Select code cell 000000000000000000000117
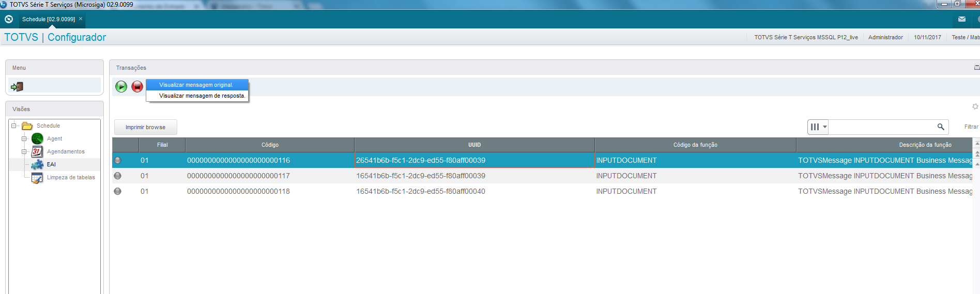 [x=270, y=176]
